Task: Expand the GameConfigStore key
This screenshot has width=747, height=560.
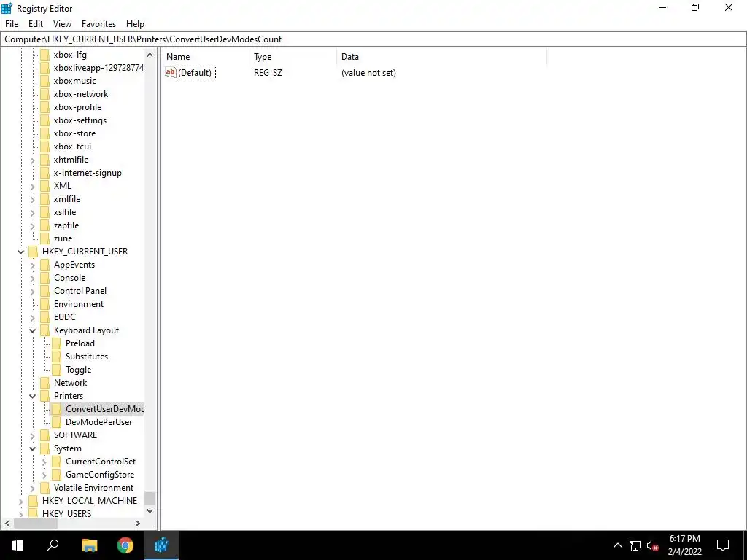Action: point(44,475)
